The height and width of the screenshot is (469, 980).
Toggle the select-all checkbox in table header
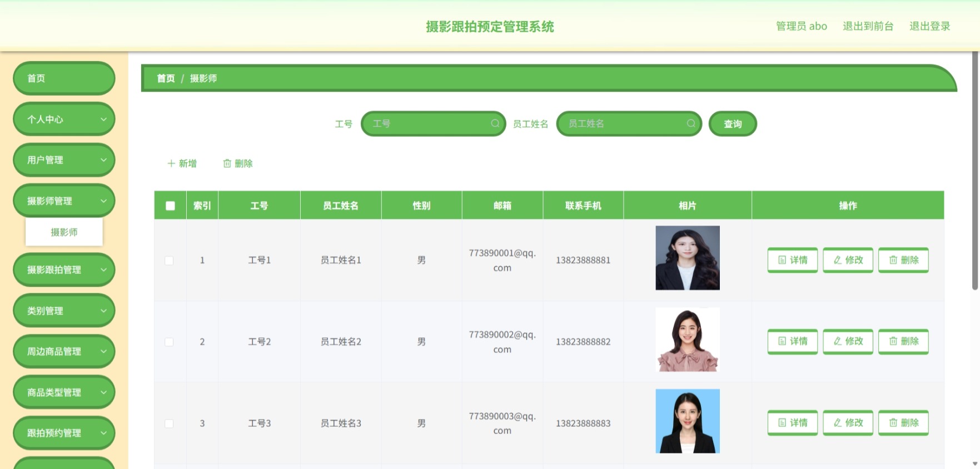coord(170,206)
